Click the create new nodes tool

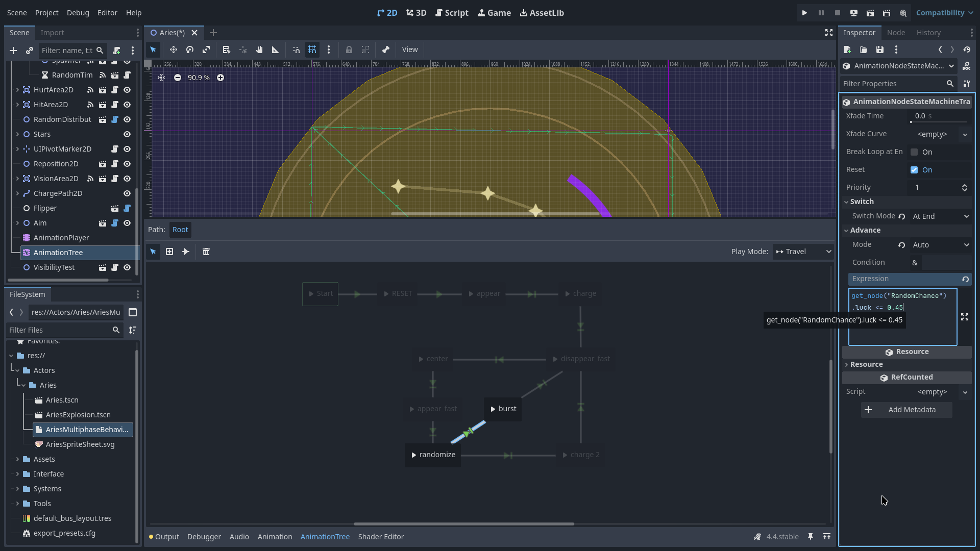coord(169,252)
